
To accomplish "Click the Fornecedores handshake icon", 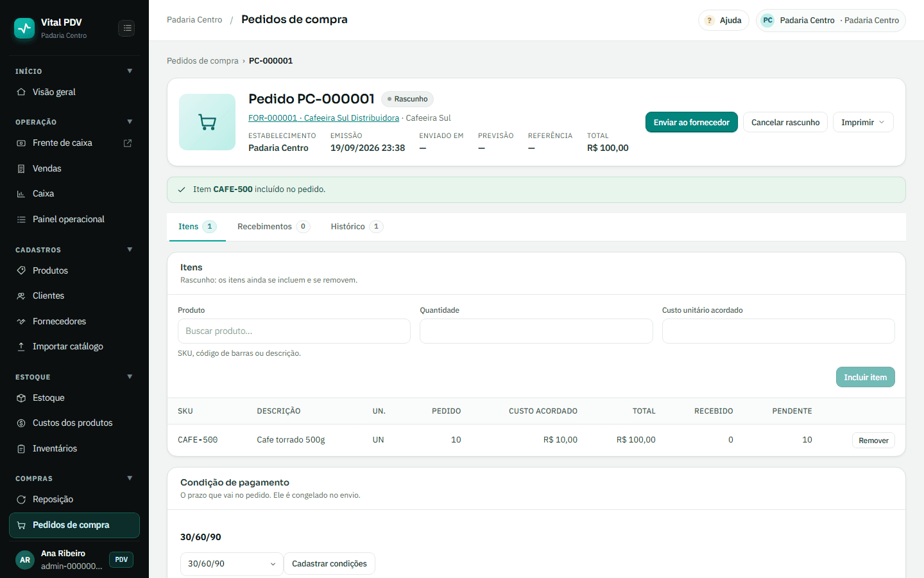I will [x=21, y=322].
